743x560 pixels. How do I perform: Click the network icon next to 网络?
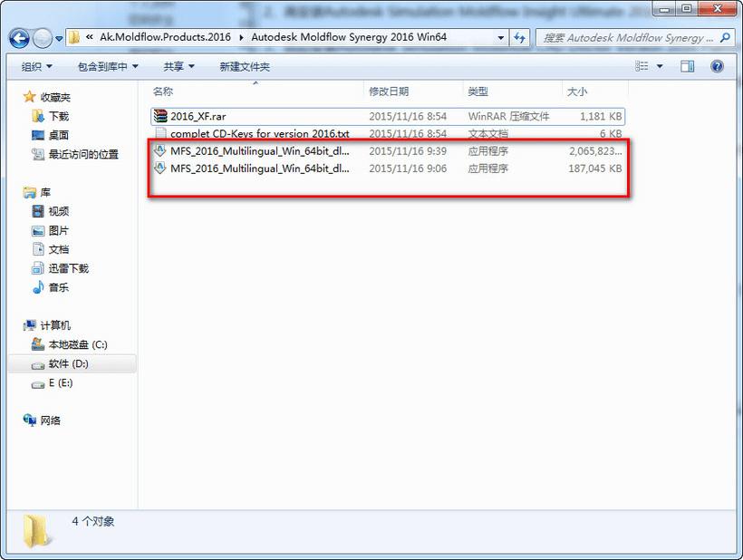[29, 420]
